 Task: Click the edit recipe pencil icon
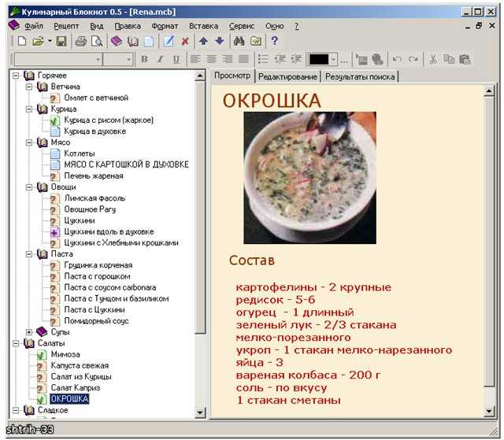click(169, 41)
